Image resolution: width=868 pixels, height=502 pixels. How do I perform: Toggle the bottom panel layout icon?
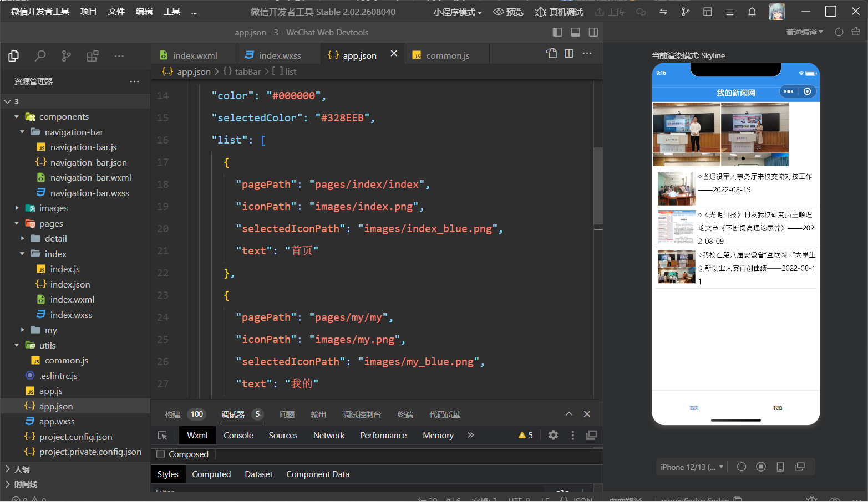pos(576,32)
